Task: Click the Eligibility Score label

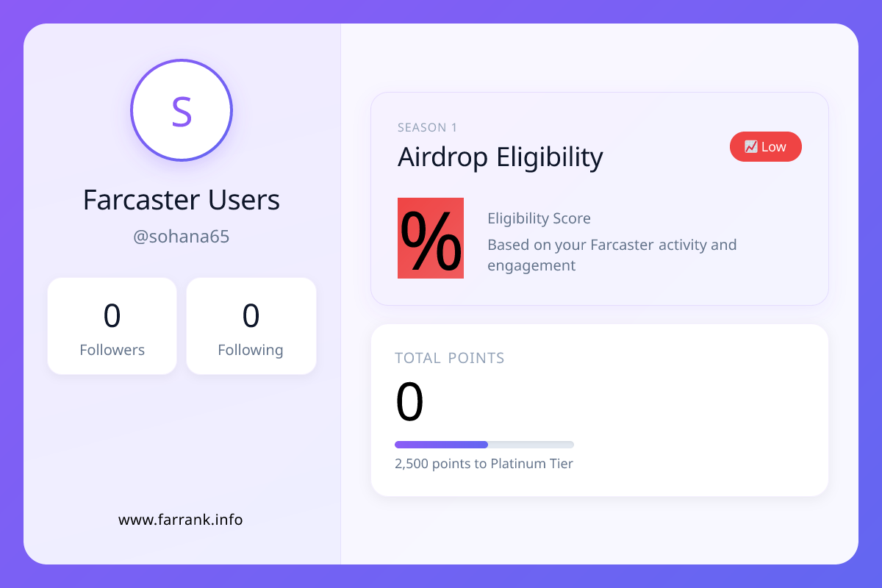Action: (x=539, y=218)
